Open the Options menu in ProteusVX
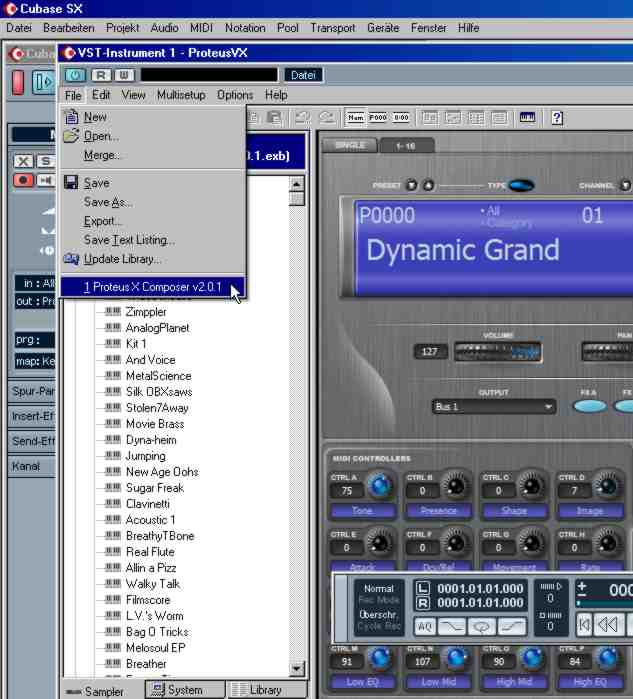This screenshot has height=699, width=633. [235, 95]
